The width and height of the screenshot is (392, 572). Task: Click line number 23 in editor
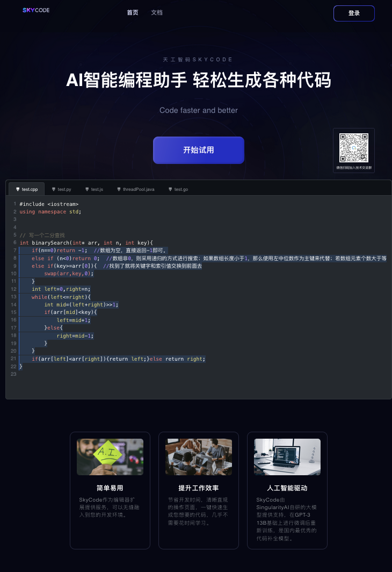[13, 374]
